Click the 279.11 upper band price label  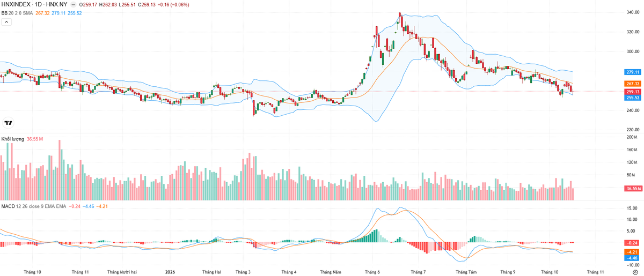tap(633, 72)
